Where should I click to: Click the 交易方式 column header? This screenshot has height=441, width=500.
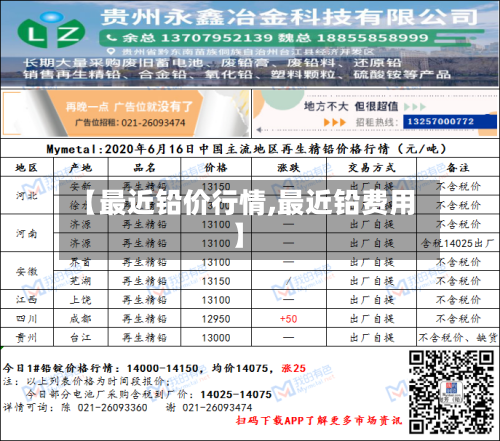372,168
